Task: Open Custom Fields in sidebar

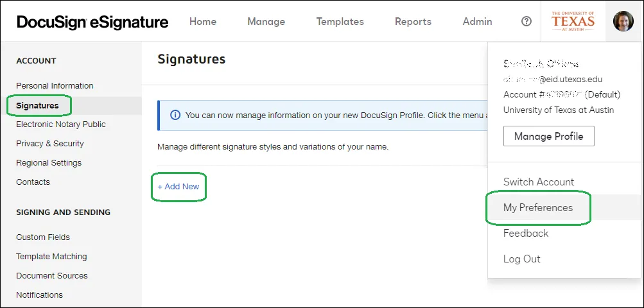Action: pos(43,237)
